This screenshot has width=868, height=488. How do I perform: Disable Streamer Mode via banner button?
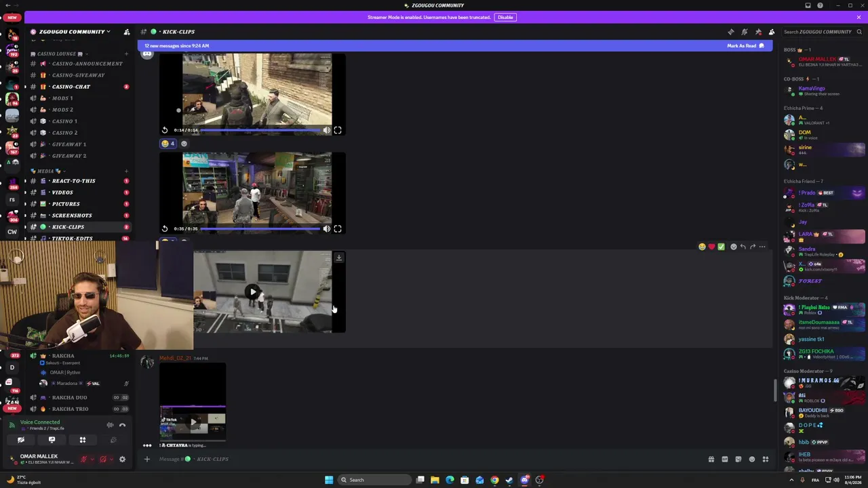(x=505, y=17)
